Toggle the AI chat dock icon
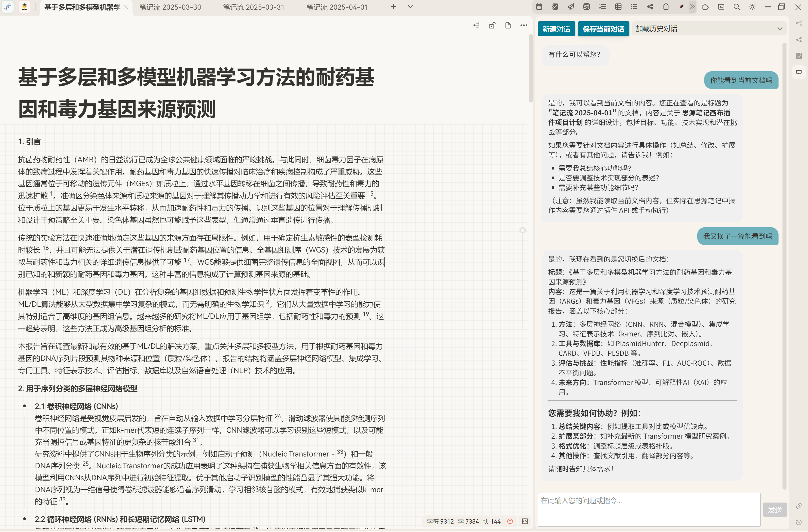 (799, 72)
